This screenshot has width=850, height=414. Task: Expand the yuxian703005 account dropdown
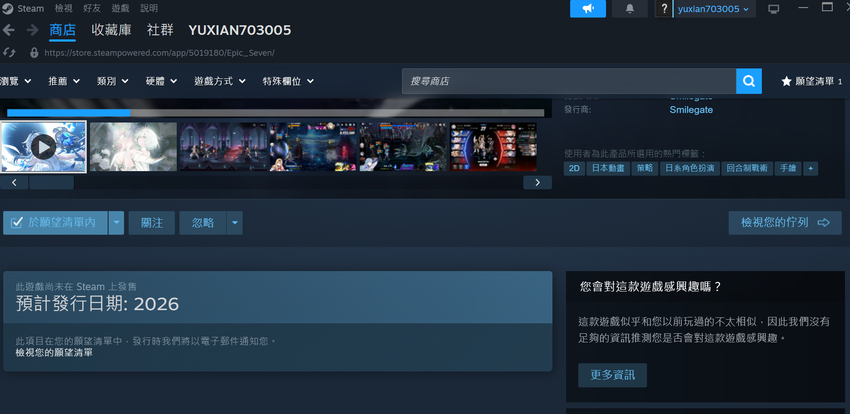click(x=714, y=9)
